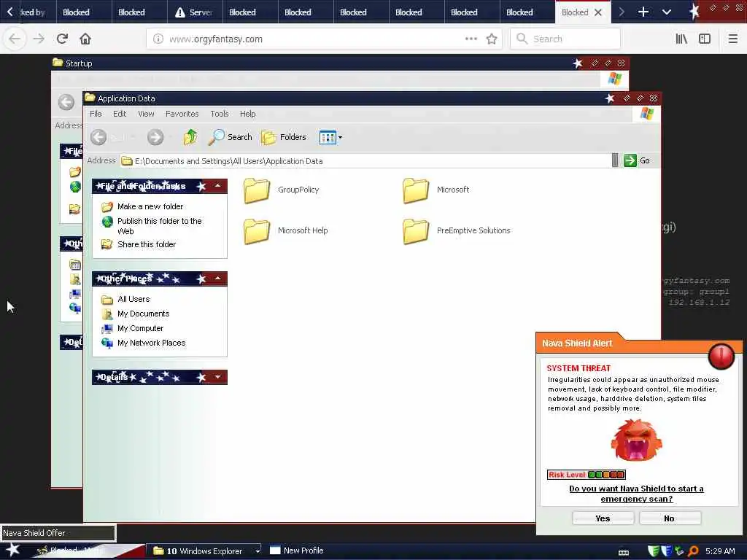This screenshot has width=747, height=560.
Task: Open the Tools menu
Action: 219,114
